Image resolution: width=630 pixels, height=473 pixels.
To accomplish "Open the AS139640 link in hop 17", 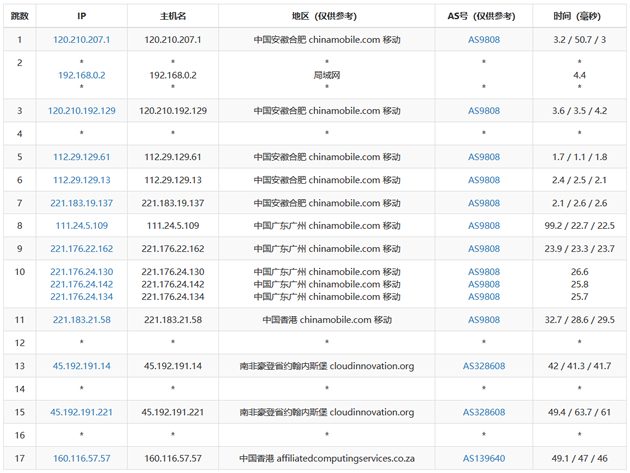I will click(484, 459).
